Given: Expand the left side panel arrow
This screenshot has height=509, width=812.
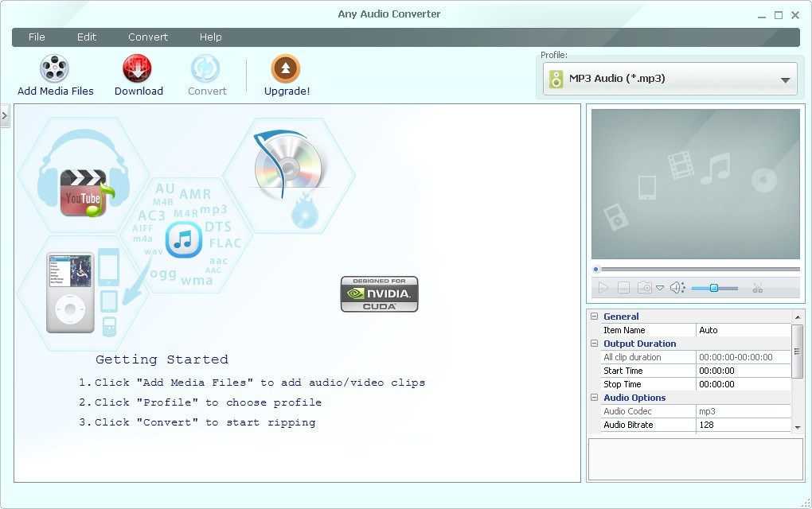Looking at the screenshot, I should pyautogui.click(x=5, y=116).
